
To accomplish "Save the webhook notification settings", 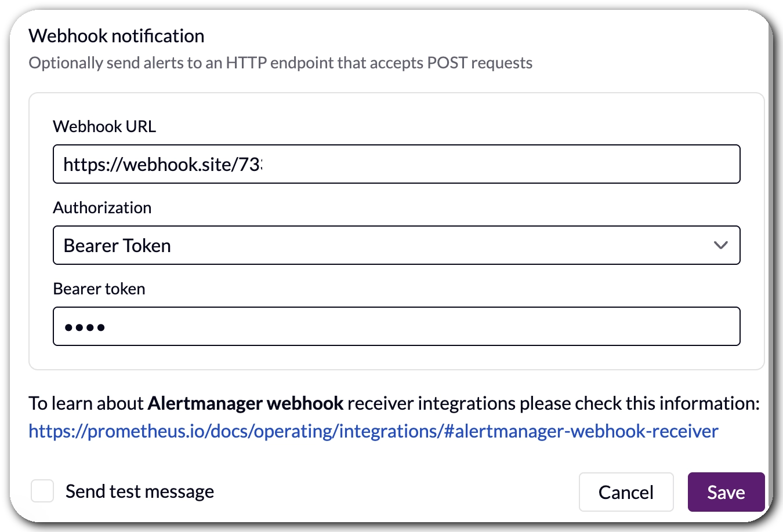I will (x=726, y=493).
